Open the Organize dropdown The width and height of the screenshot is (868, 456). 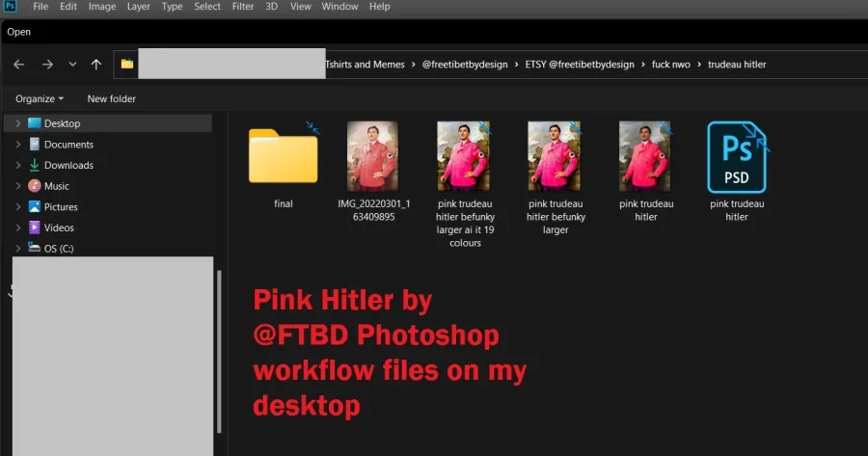click(x=40, y=98)
